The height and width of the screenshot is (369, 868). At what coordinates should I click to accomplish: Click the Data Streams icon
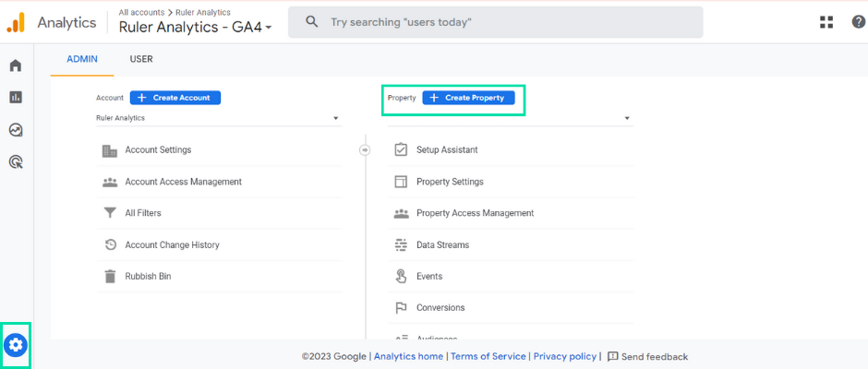tap(401, 244)
